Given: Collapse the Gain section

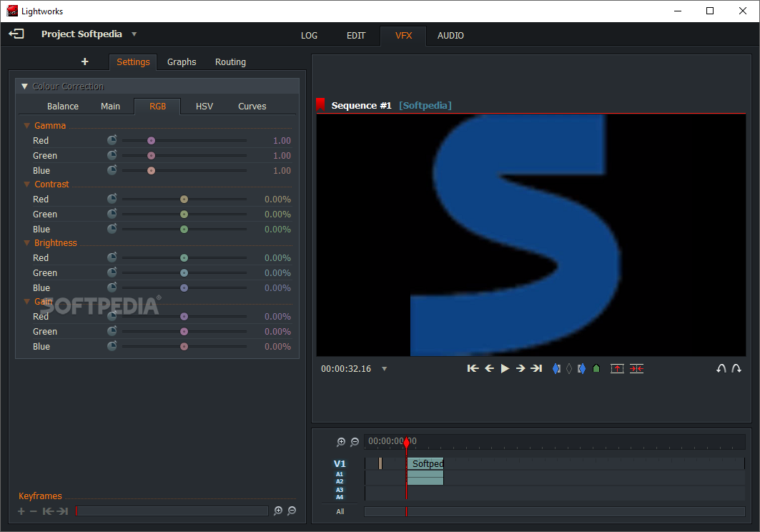Looking at the screenshot, I should click(26, 302).
